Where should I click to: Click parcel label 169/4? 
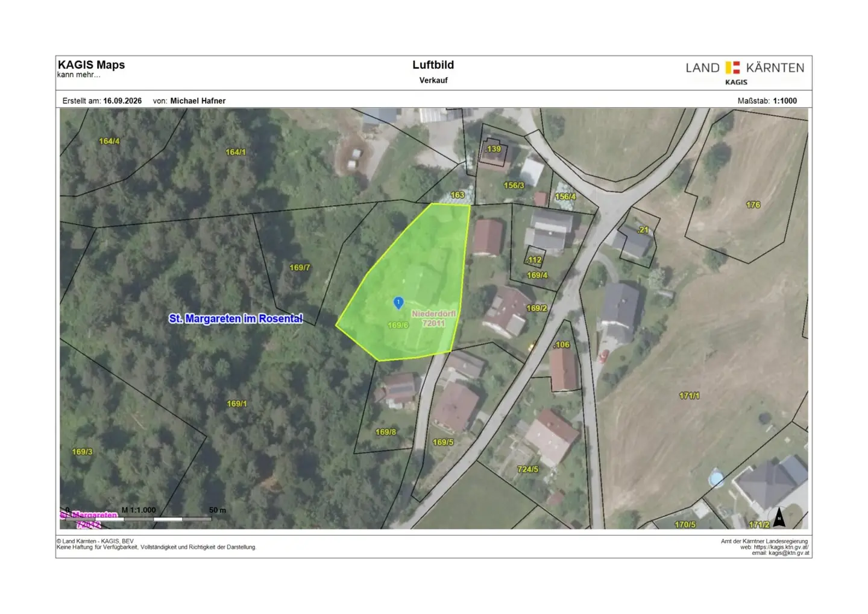coord(537,275)
